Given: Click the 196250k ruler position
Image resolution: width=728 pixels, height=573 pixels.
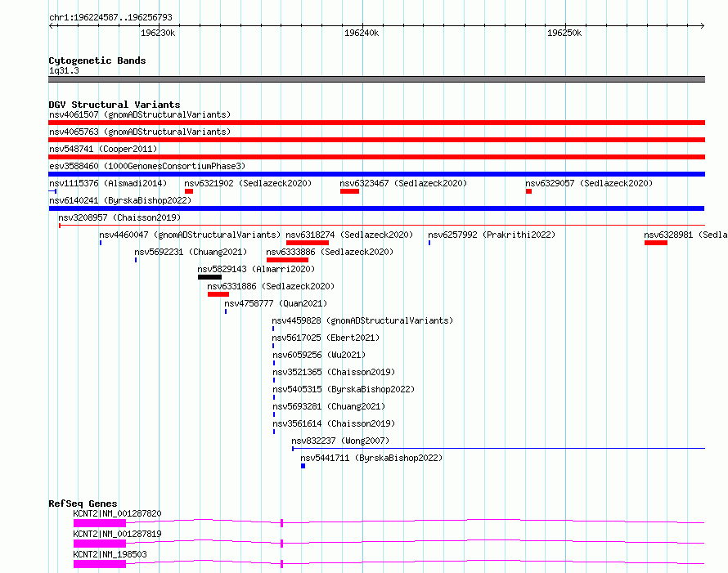Looking at the screenshot, I should [564, 33].
